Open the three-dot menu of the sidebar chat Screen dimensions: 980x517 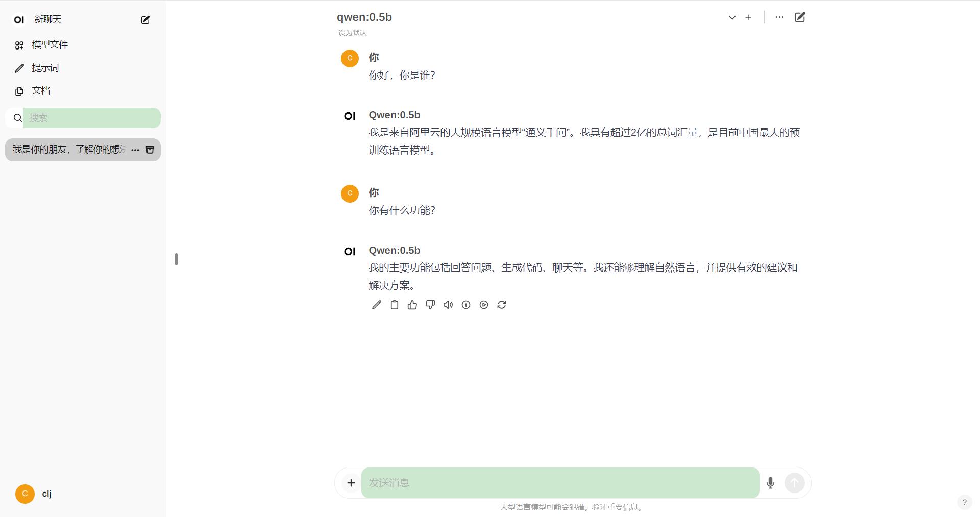point(135,150)
